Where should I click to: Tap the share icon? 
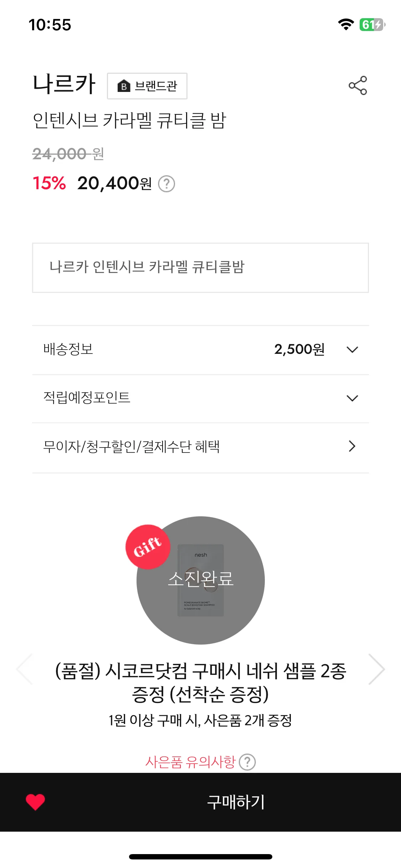pyautogui.click(x=358, y=86)
